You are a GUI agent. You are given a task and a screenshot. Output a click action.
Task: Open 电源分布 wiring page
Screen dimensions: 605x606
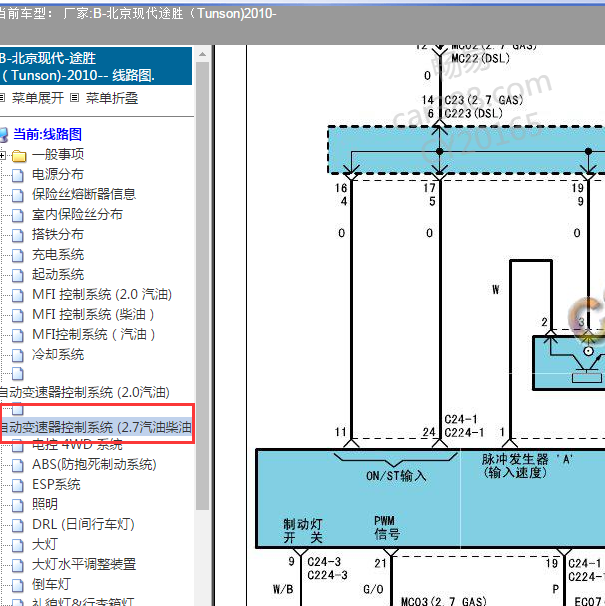pos(58,174)
